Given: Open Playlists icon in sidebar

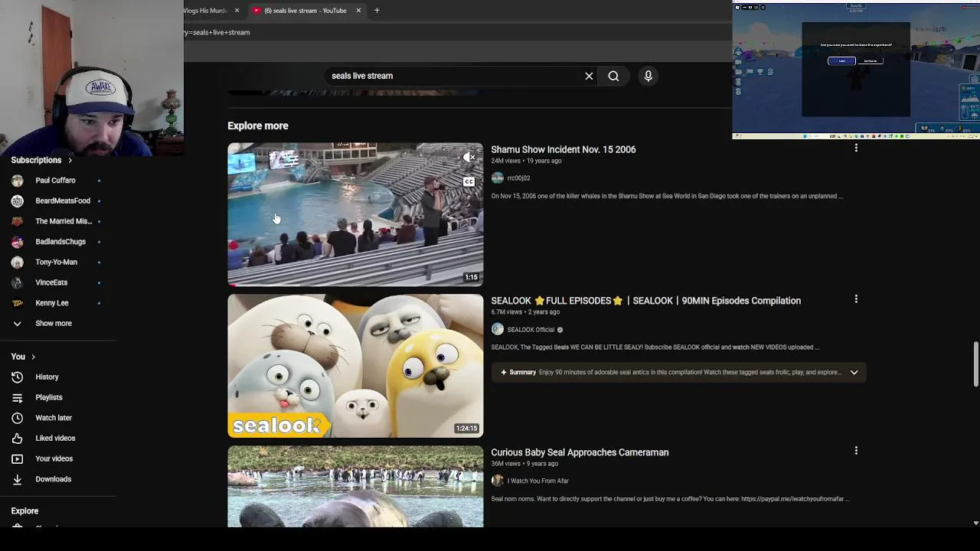Looking at the screenshot, I should pos(17,397).
